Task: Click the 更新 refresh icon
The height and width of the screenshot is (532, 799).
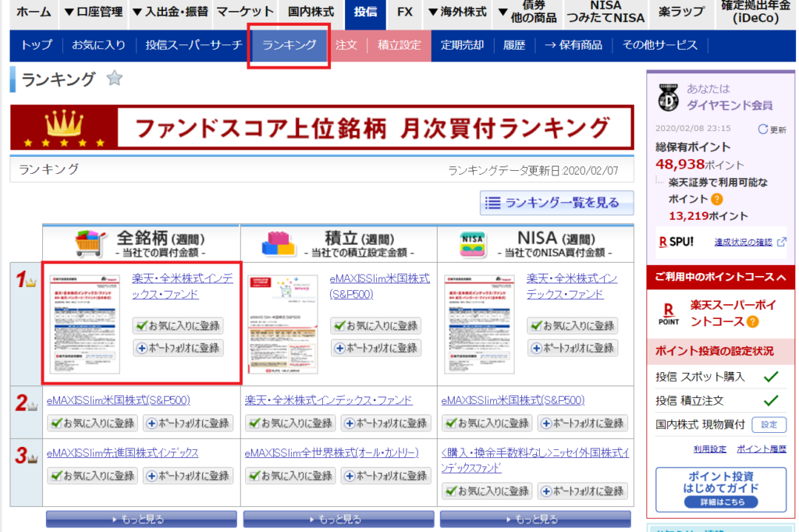Action: pos(762,129)
